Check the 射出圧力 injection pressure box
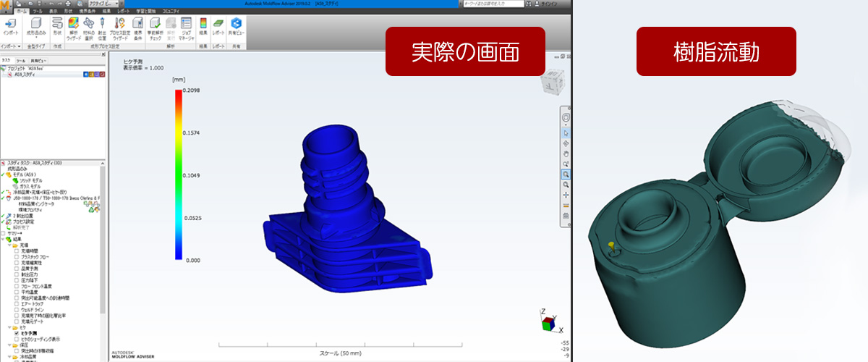The height and width of the screenshot is (362, 868). coord(17,274)
